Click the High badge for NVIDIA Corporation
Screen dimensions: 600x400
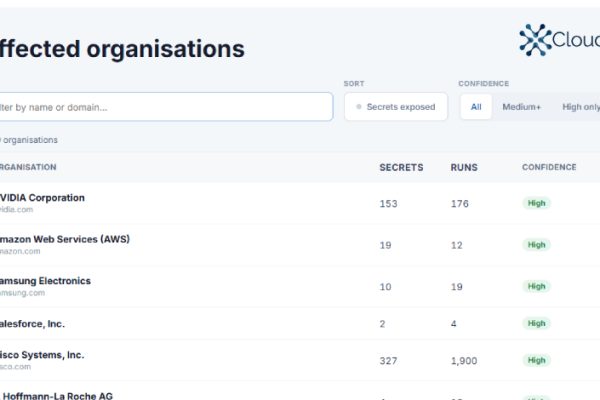coord(536,203)
